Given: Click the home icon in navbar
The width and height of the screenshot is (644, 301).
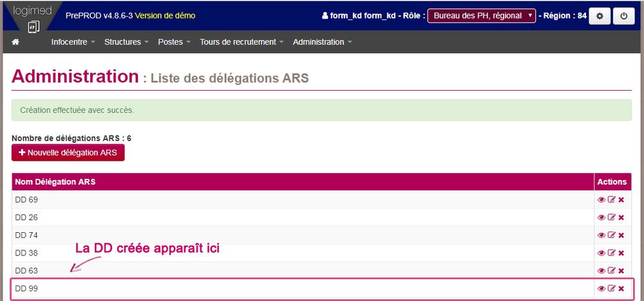Looking at the screenshot, I should [15, 42].
